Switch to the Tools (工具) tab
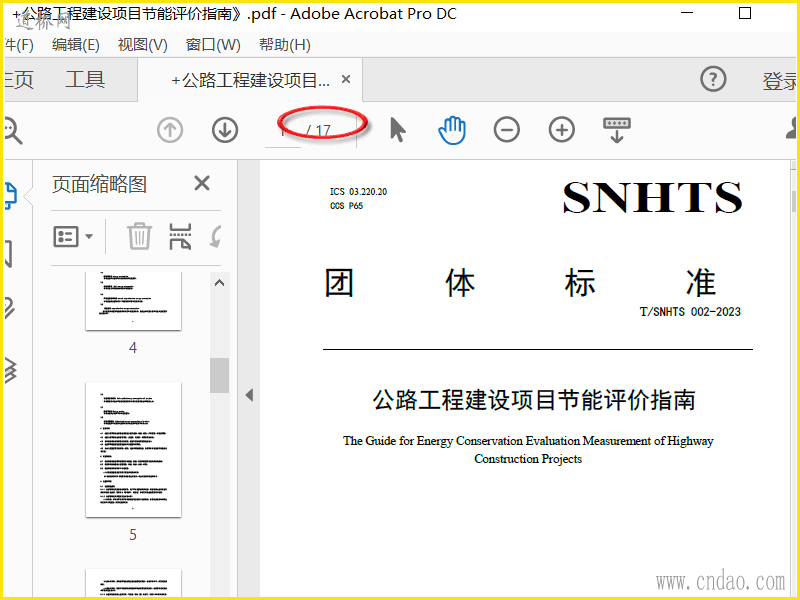 (85, 80)
